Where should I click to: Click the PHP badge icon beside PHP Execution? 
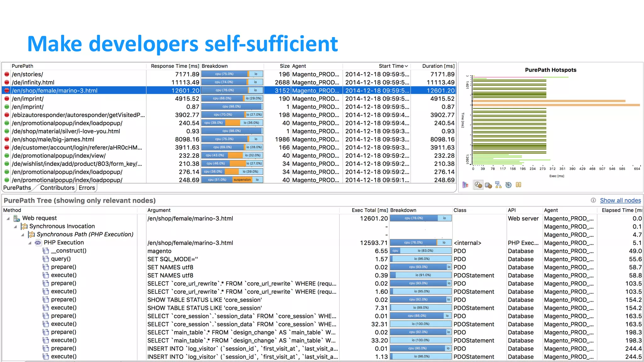click(x=38, y=243)
